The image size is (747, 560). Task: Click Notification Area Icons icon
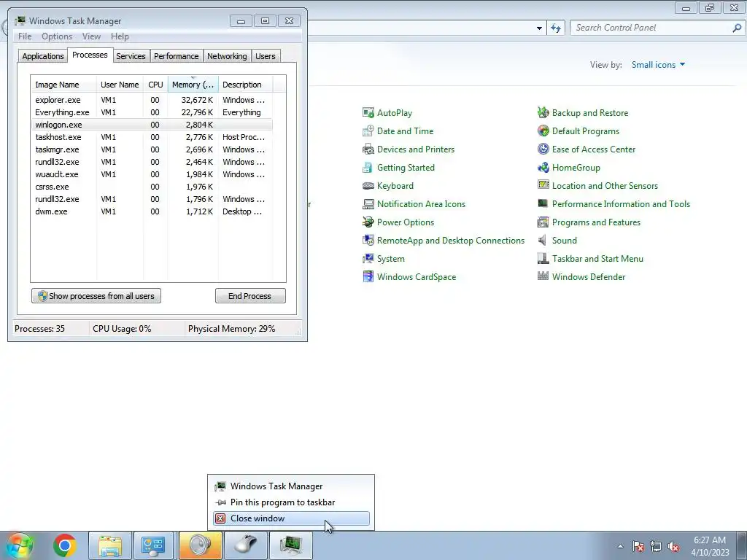(368, 204)
